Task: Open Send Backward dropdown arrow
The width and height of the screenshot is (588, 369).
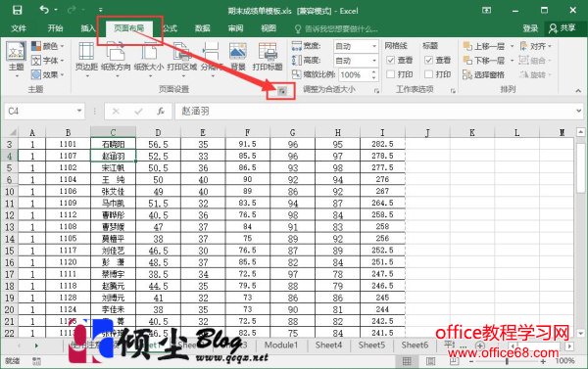Action: 512,61
